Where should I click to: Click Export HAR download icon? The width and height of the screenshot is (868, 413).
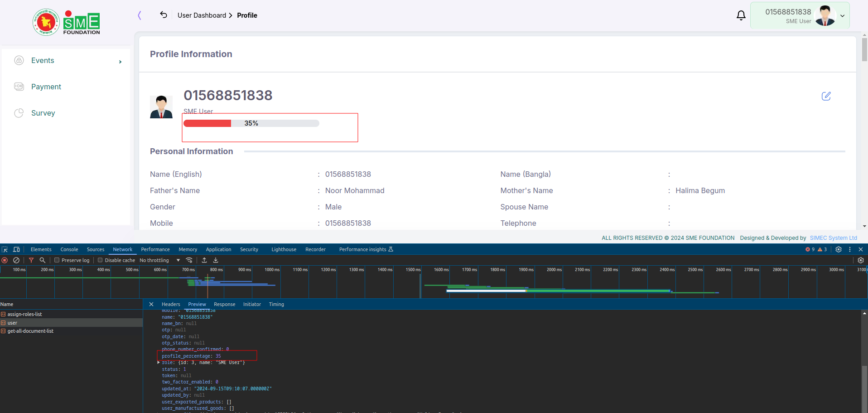(x=216, y=260)
